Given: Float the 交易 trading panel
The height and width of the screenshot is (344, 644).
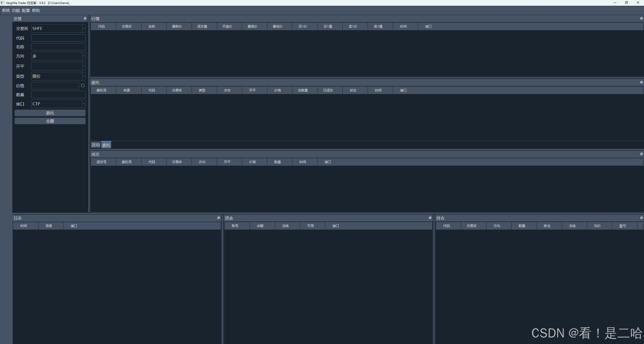Looking at the screenshot, I should (85, 19).
